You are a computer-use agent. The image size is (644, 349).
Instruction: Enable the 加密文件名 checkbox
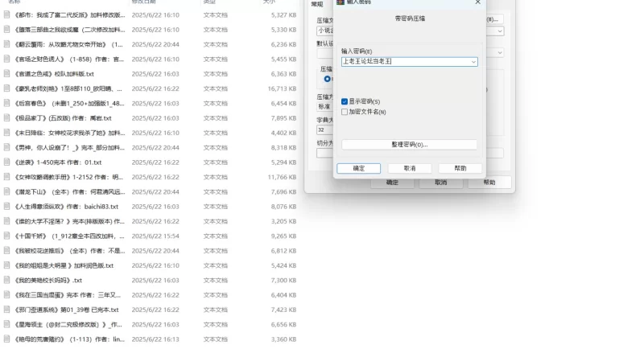[345, 112]
